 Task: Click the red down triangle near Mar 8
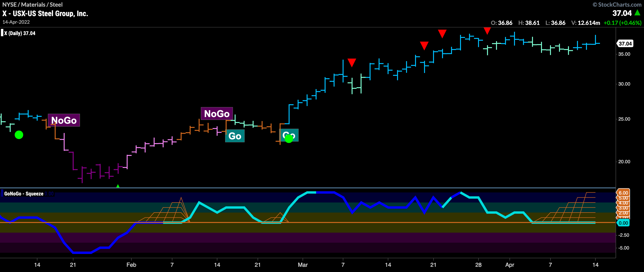coord(352,63)
